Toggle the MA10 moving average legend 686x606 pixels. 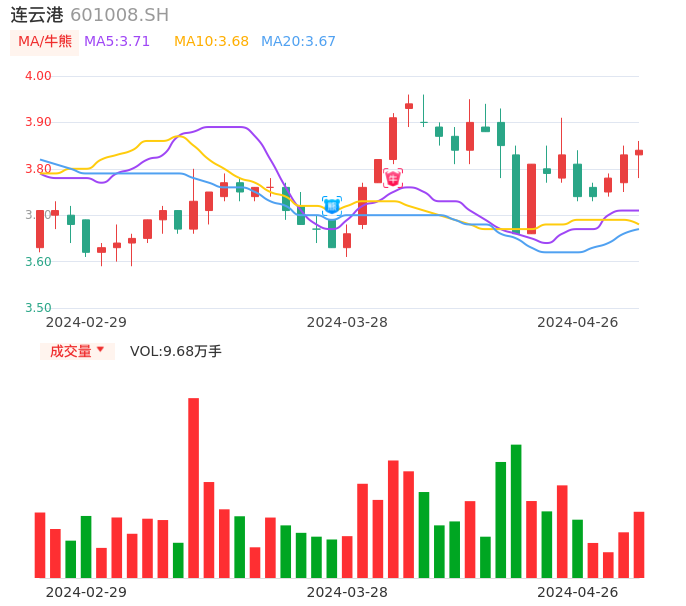pyautogui.click(x=211, y=42)
